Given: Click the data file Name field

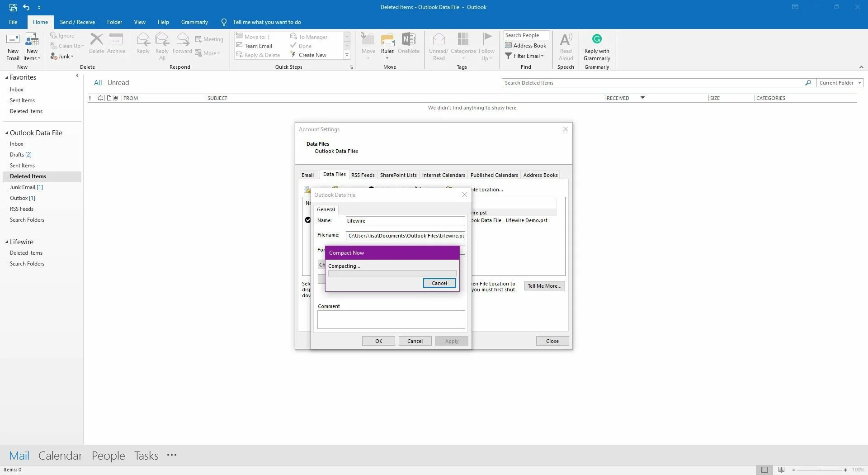Looking at the screenshot, I should [x=405, y=221].
